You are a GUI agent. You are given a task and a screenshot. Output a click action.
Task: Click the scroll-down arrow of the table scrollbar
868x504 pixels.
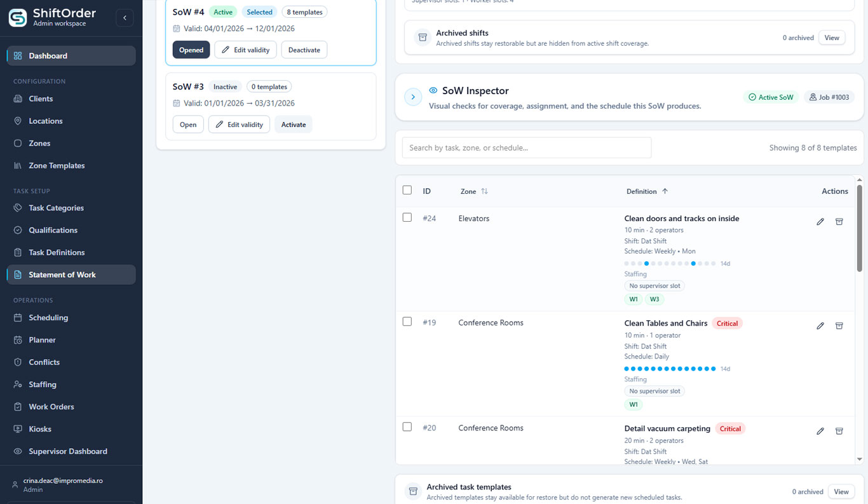coord(859,459)
